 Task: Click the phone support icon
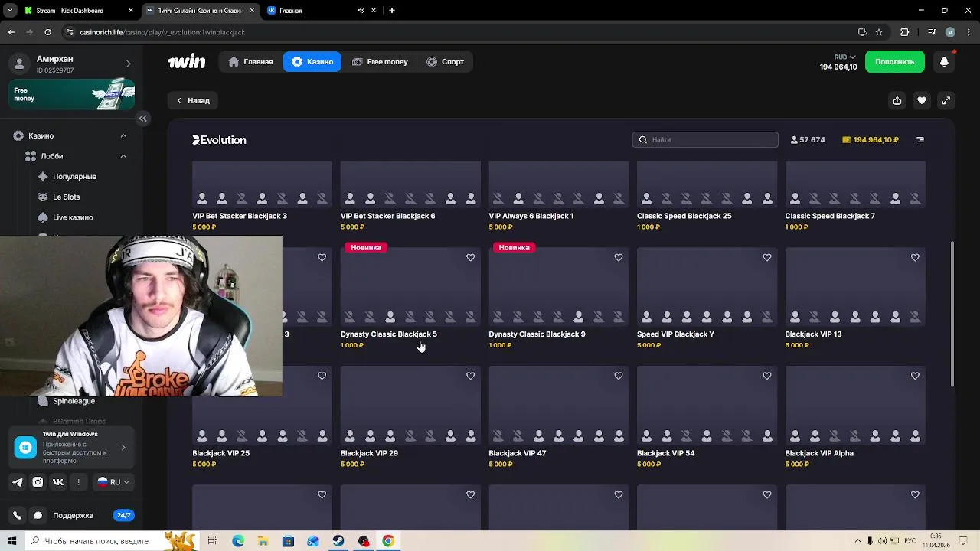point(18,516)
